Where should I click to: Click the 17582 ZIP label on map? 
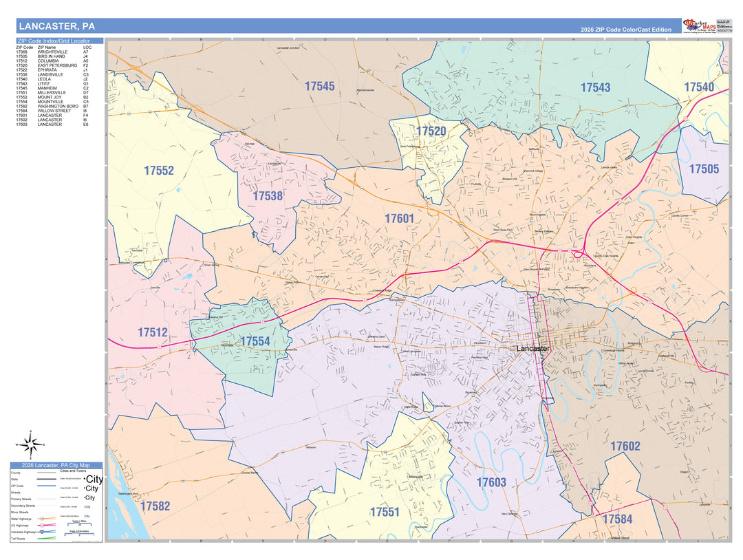click(x=155, y=506)
